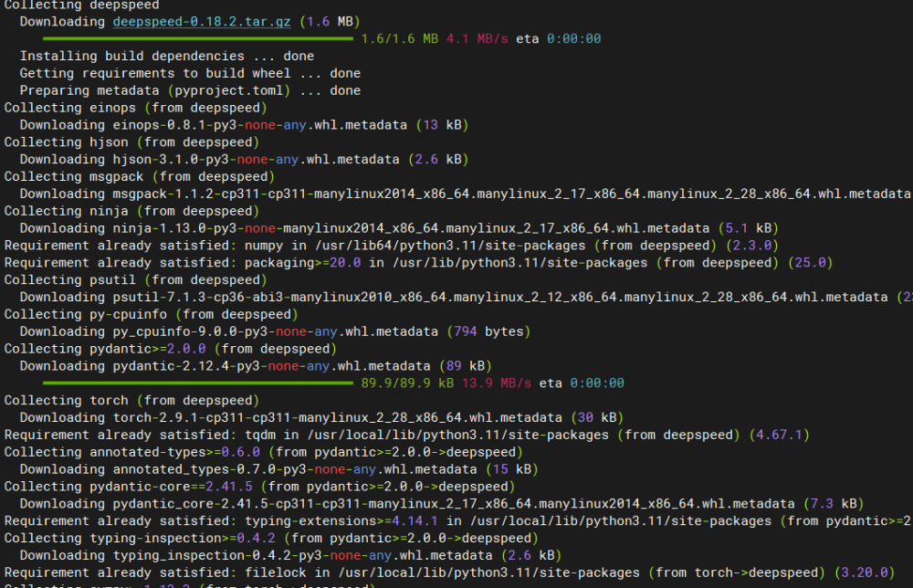
Task: Select the tqdm requirement satisfied line
Action: point(274,435)
